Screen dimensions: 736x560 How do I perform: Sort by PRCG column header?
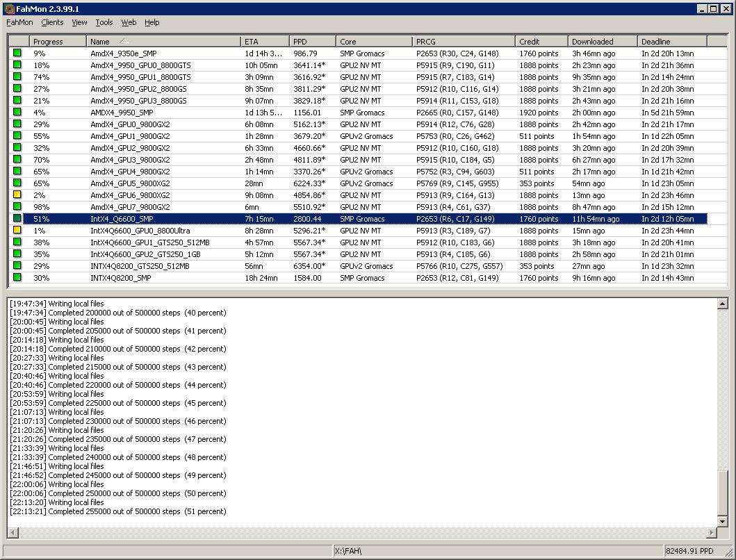click(464, 41)
